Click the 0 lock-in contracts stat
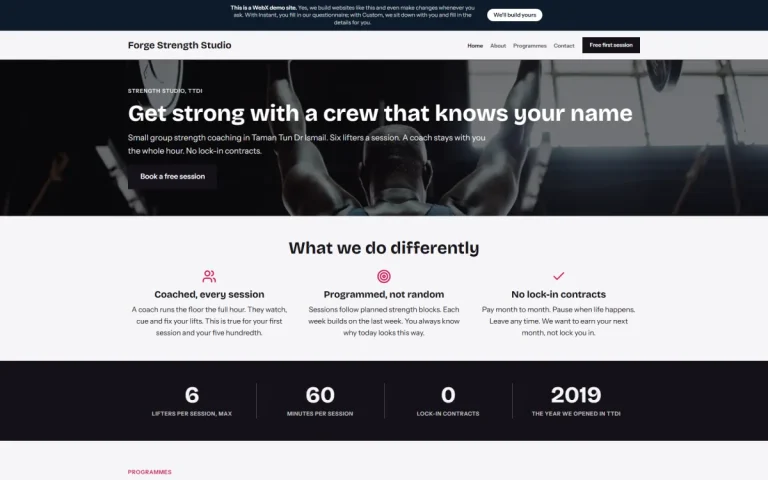The height and width of the screenshot is (480, 768). coord(448,401)
